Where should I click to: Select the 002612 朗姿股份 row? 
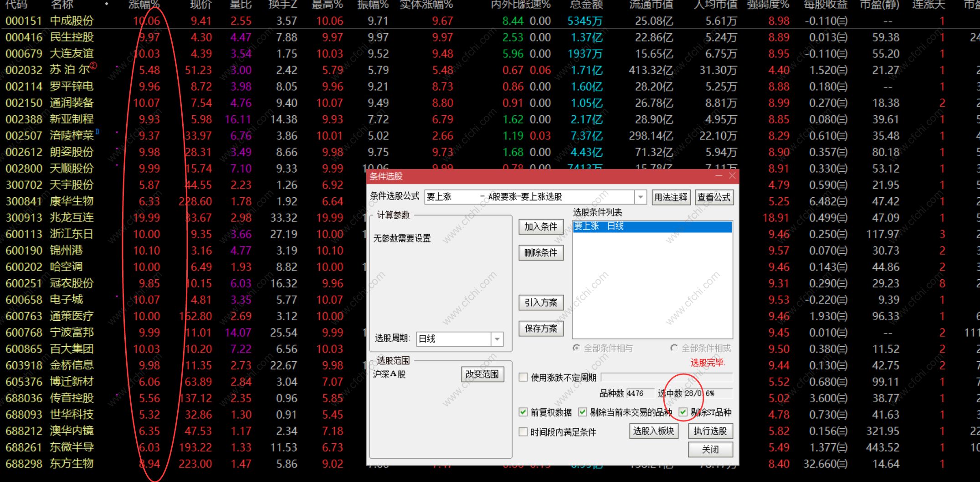pyautogui.click(x=490, y=152)
